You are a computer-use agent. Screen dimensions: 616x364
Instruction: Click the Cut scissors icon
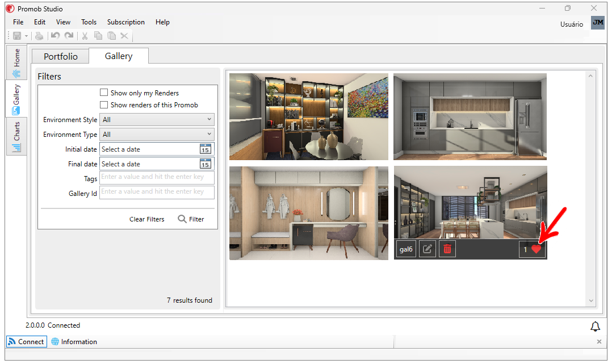pos(85,36)
